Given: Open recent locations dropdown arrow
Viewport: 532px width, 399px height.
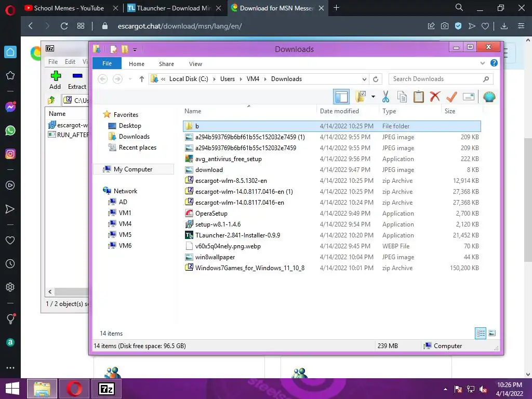Looking at the screenshot, I should pyautogui.click(x=130, y=79).
